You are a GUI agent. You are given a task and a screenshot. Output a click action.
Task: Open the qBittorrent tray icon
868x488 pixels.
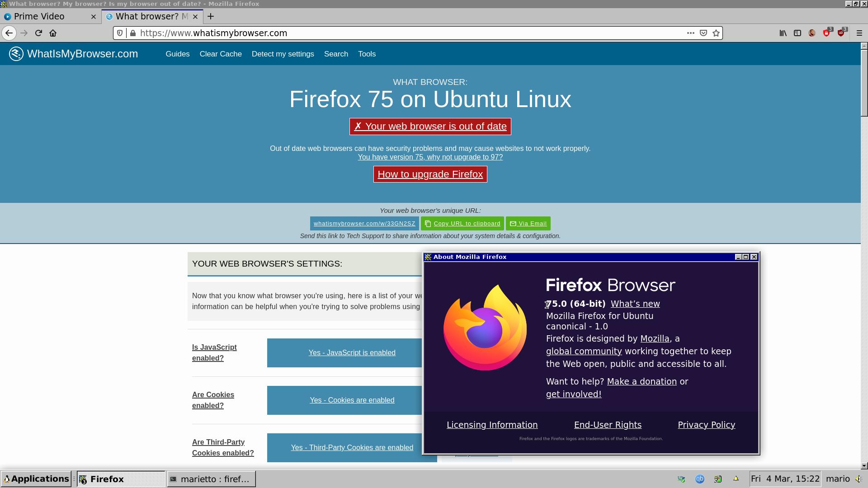click(x=700, y=479)
